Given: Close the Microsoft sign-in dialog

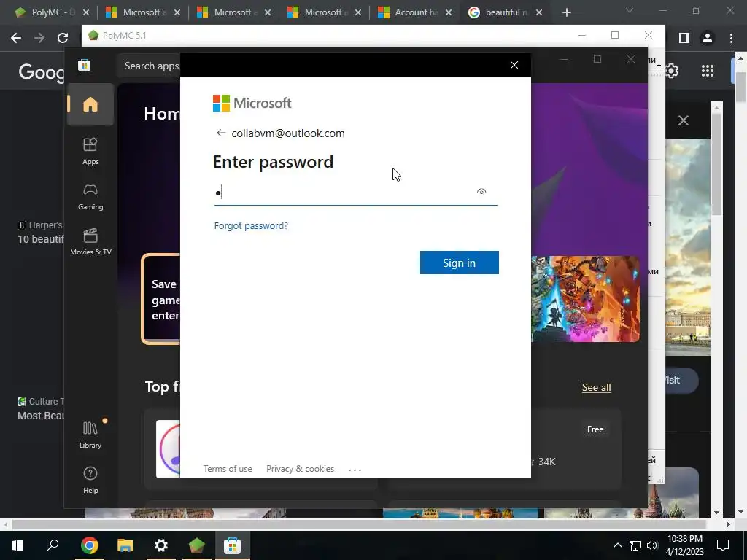Looking at the screenshot, I should [514, 65].
